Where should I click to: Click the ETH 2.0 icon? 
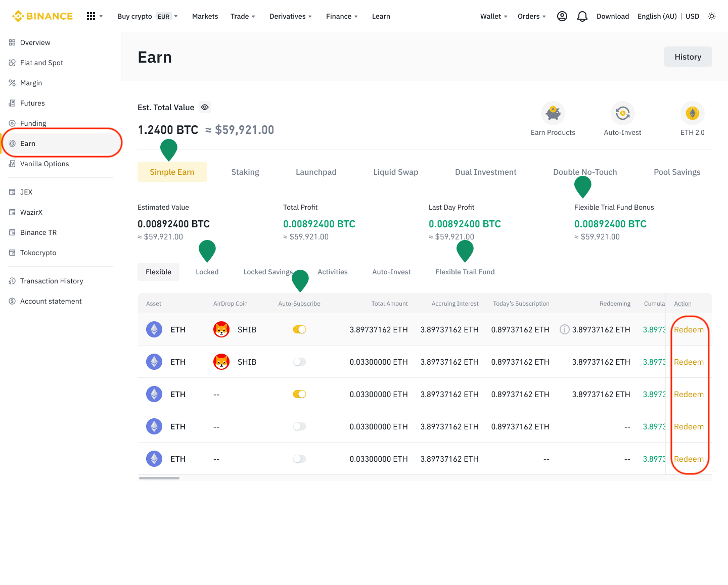tap(693, 113)
